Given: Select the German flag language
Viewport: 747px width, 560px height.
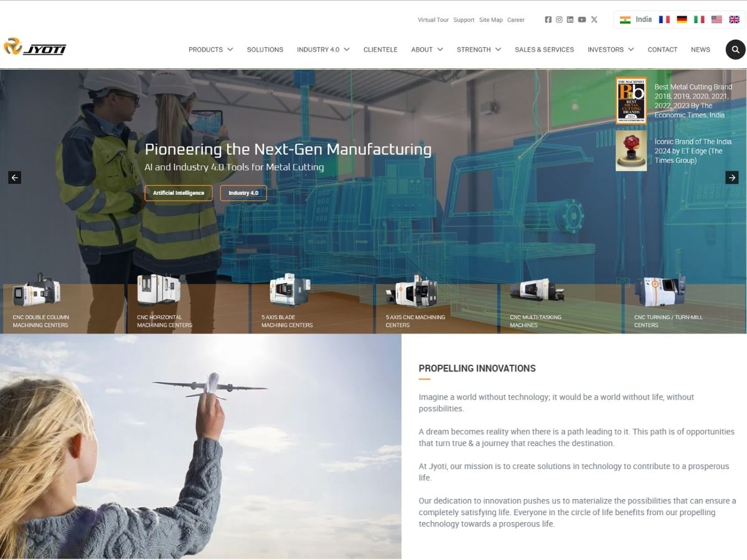Looking at the screenshot, I should pyautogui.click(x=682, y=20).
